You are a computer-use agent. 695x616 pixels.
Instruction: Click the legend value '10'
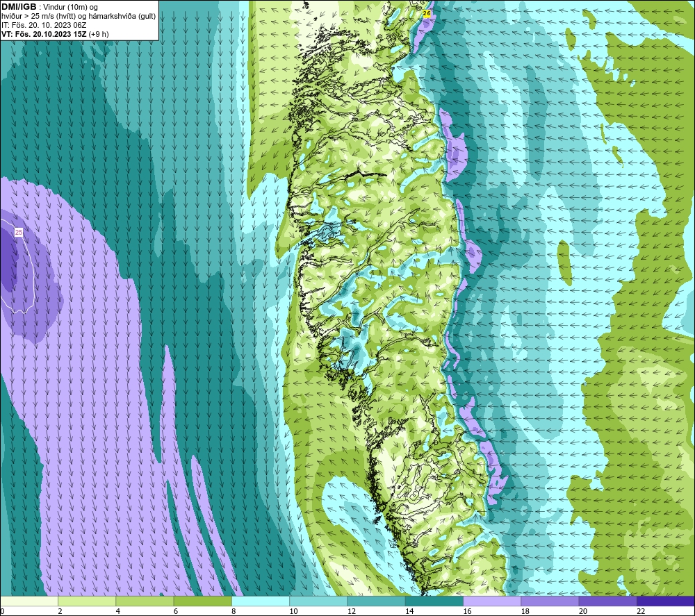294,611
